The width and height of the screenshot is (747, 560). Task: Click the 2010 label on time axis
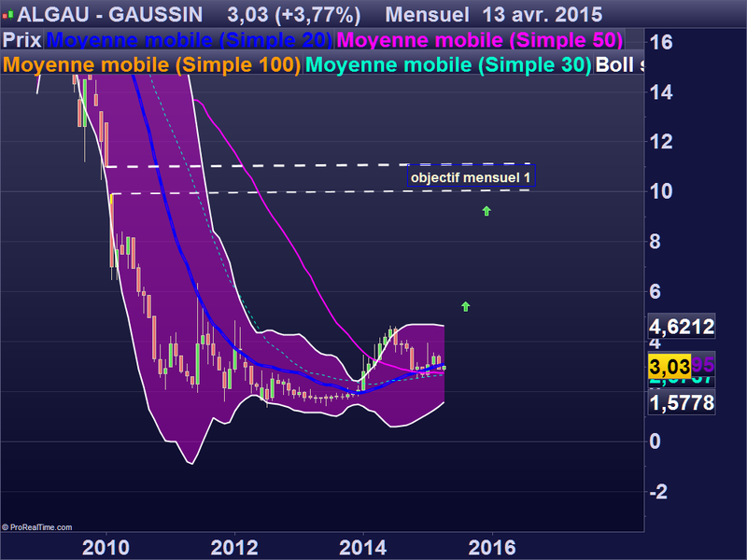[106, 548]
